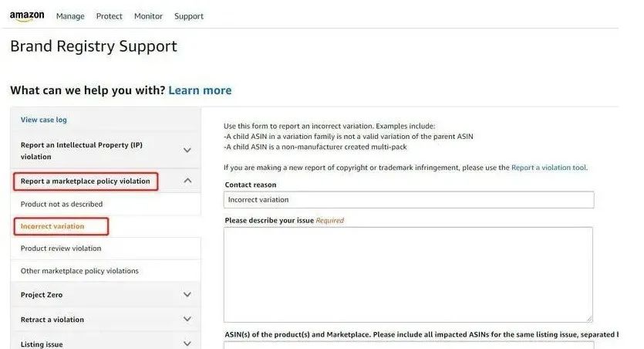This screenshot has width=644, height=349.
Task: Expand the Project Zero chevron
Action: point(187,295)
